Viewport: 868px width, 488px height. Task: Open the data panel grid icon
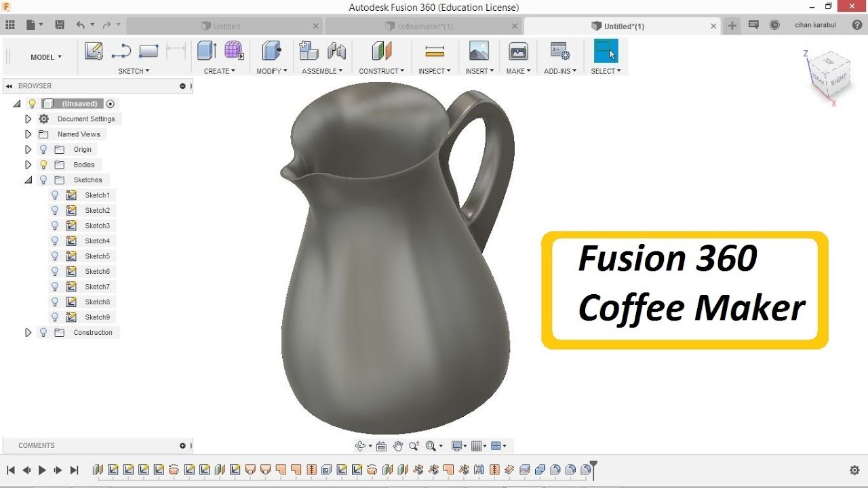pyautogui.click(x=9, y=25)
